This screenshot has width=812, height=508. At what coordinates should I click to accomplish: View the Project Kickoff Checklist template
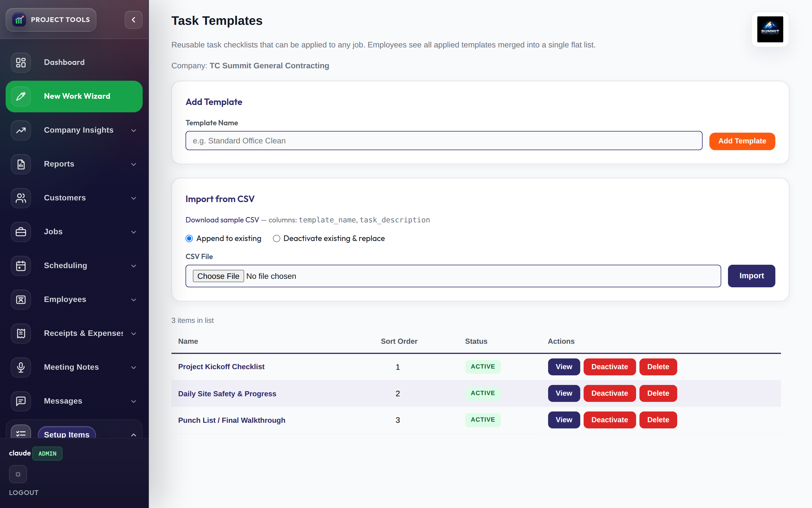(564, 367)
